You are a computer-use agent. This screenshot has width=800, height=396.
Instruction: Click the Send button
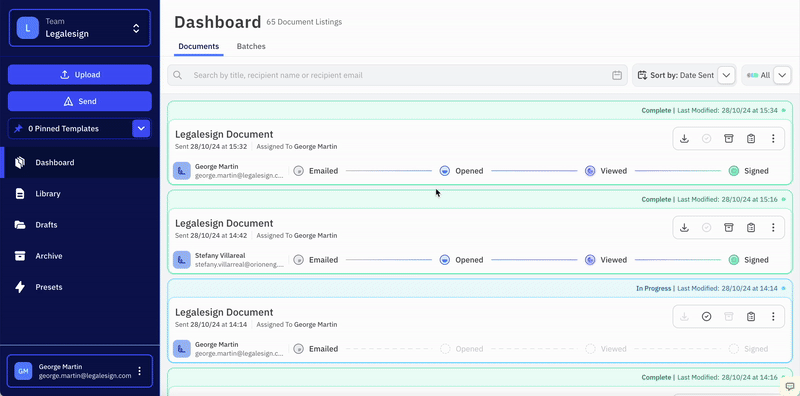[x=80, y=101]
